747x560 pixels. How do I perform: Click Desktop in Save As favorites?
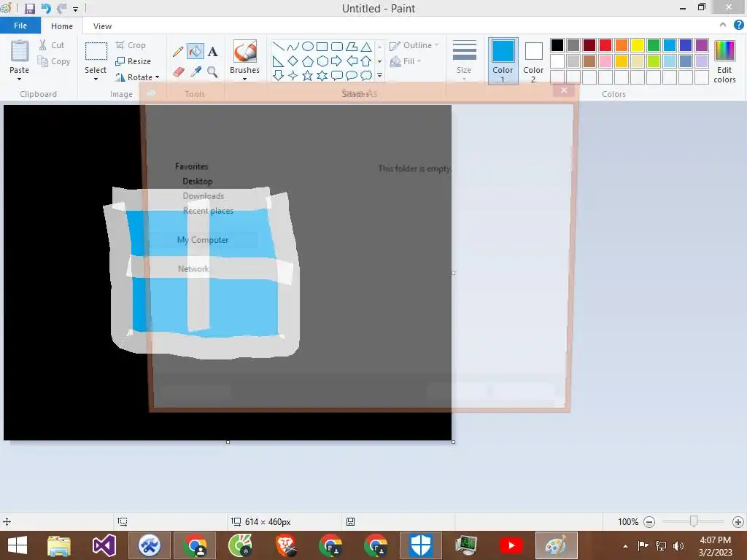[198, 182]
